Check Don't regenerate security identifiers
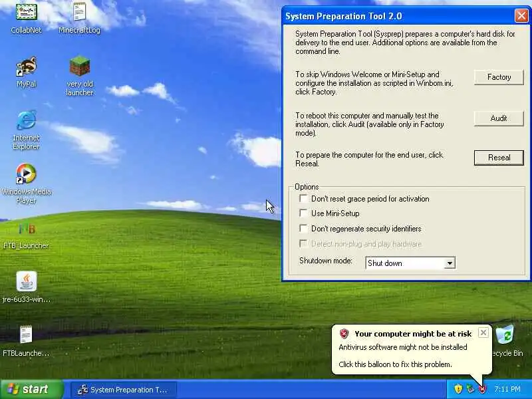532x399 pixels. [303, 228]
